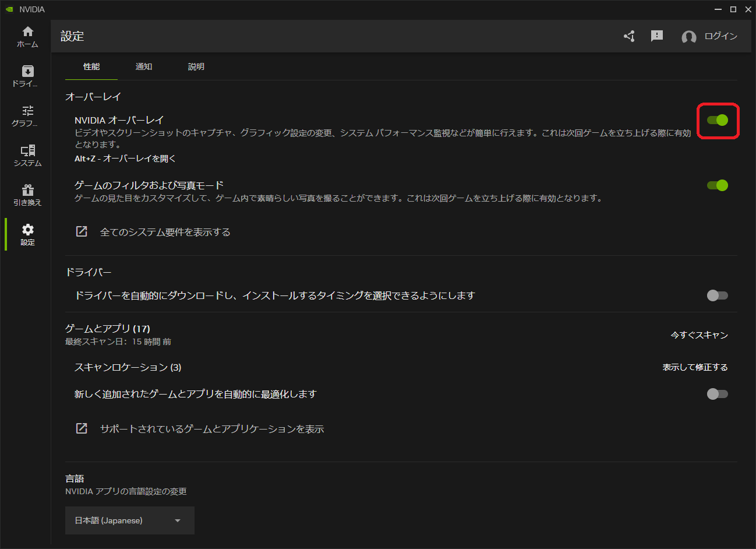This screenshot has height=549, width=756.
Task: Open the 日本語 (Japanese) language dropdown
Action: click(129, 520)
